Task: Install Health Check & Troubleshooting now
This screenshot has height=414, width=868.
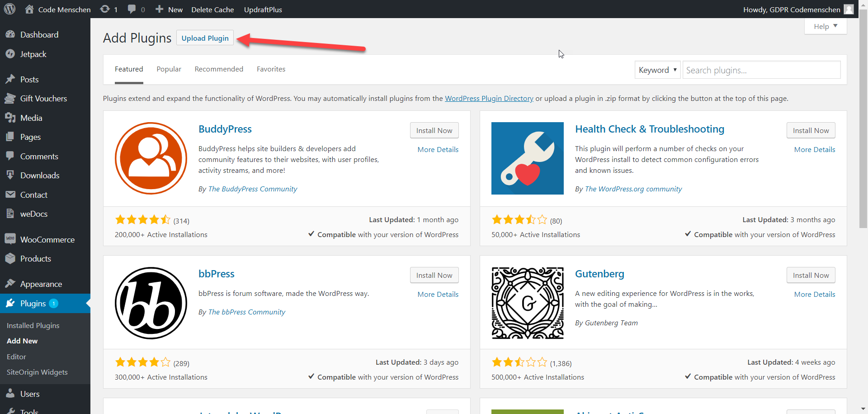Action: pos(811,130)
